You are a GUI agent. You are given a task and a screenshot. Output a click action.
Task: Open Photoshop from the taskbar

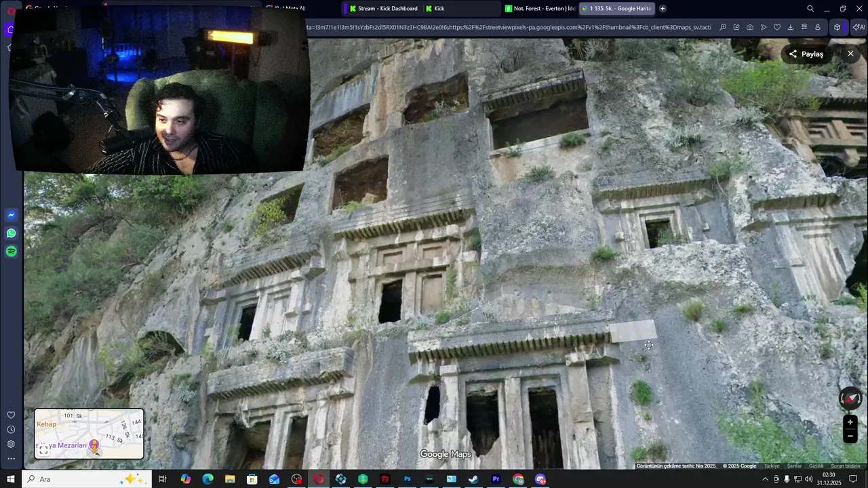point(407,479)
